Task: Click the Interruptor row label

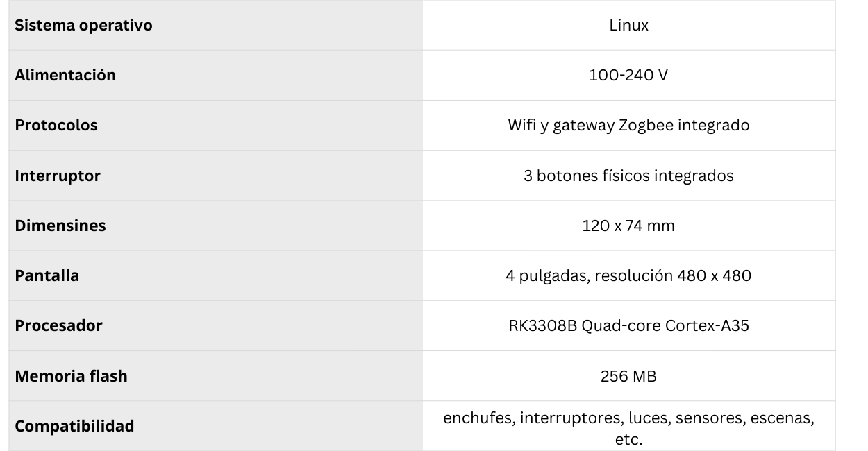Action: (x=58, y=176)
